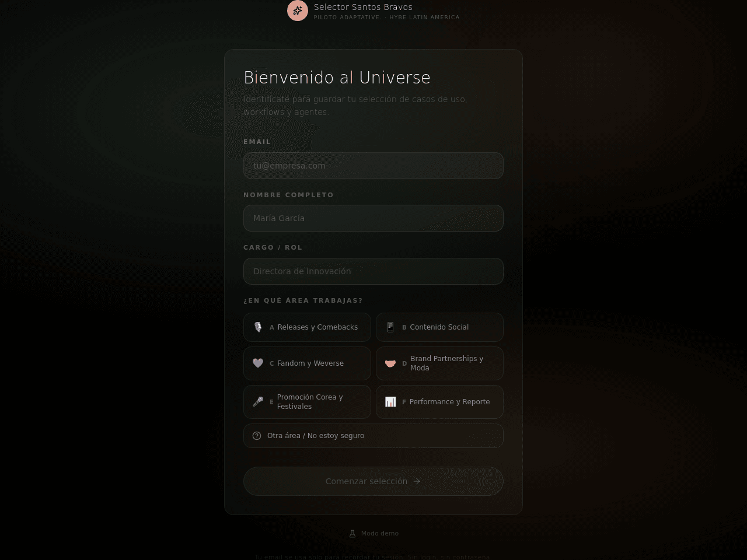Screen dimensions: 747x560
Task: Select Otra área / No estoy seguro
Action: coord(373,436)
